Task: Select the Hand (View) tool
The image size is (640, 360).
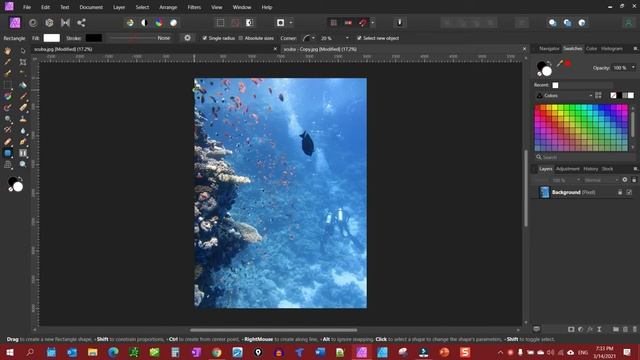Action: pos(8,51)
